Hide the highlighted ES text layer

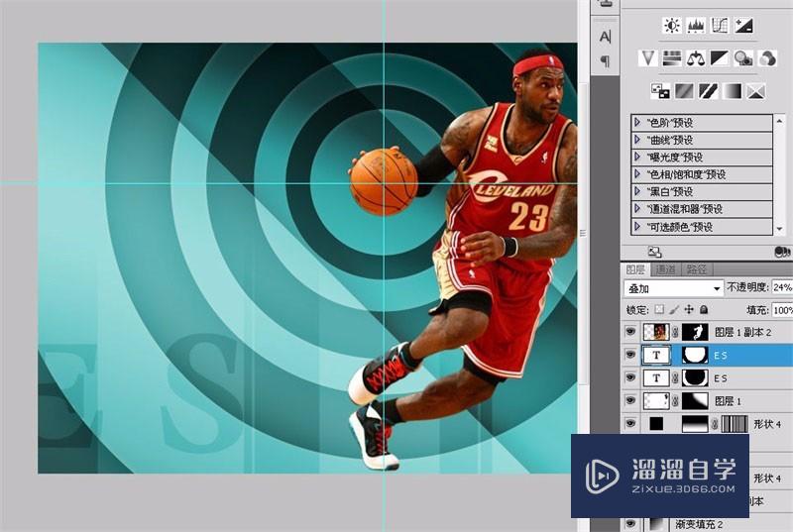pos(630,355)
